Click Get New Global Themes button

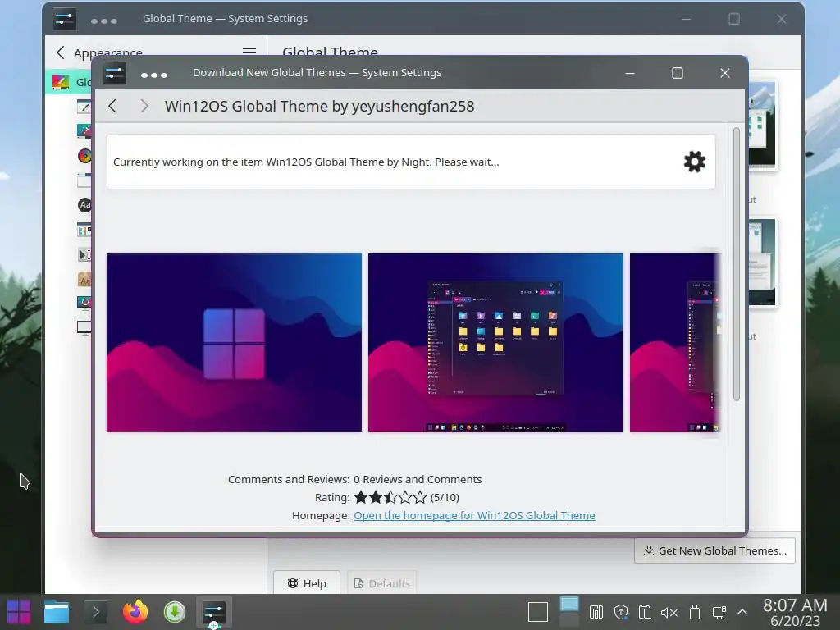tap(714, 550)
